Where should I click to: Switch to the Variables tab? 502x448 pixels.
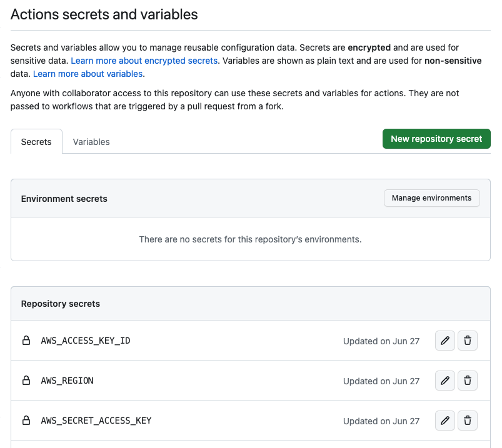coord(91,142)
